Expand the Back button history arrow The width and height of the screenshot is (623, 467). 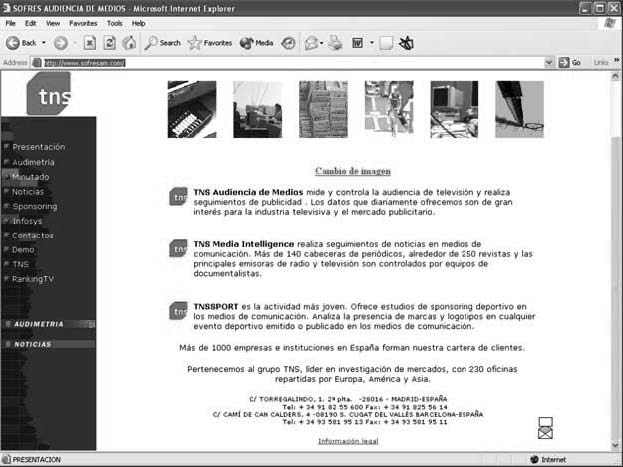coord(43,43)
